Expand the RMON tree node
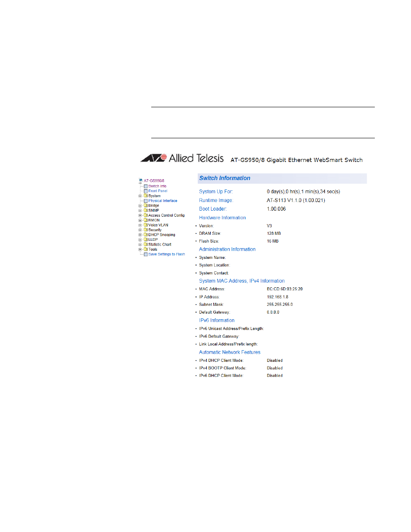 [140, 221]
